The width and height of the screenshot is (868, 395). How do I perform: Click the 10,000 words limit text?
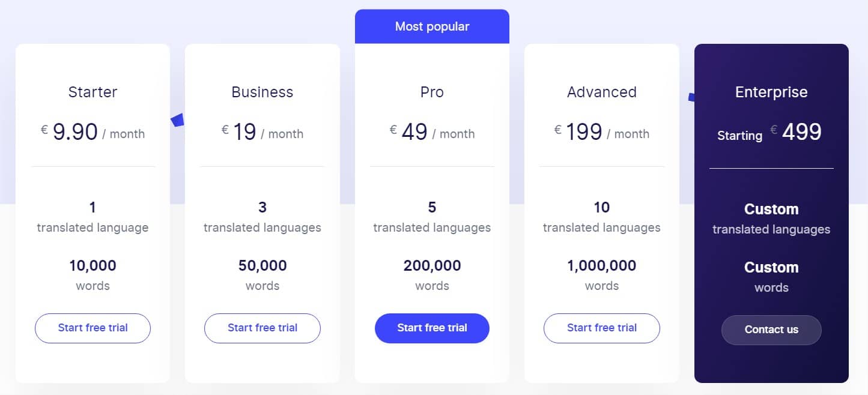[x=93, y=266]
